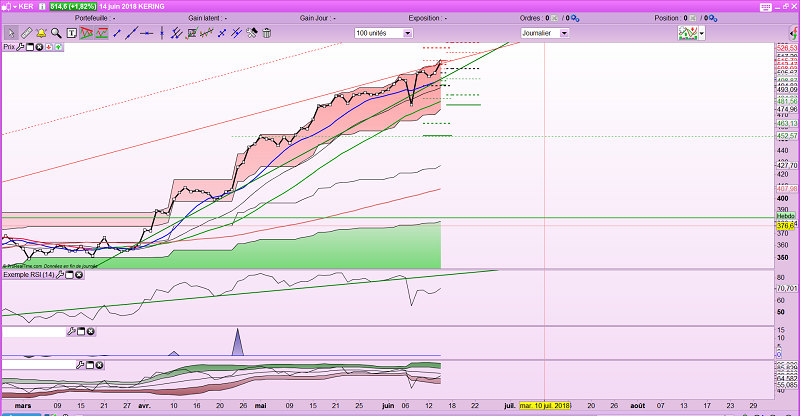The width and height of the screenshot is (800, 416).
Task: Open the Position gears settings
Action: tap(713, 18)
